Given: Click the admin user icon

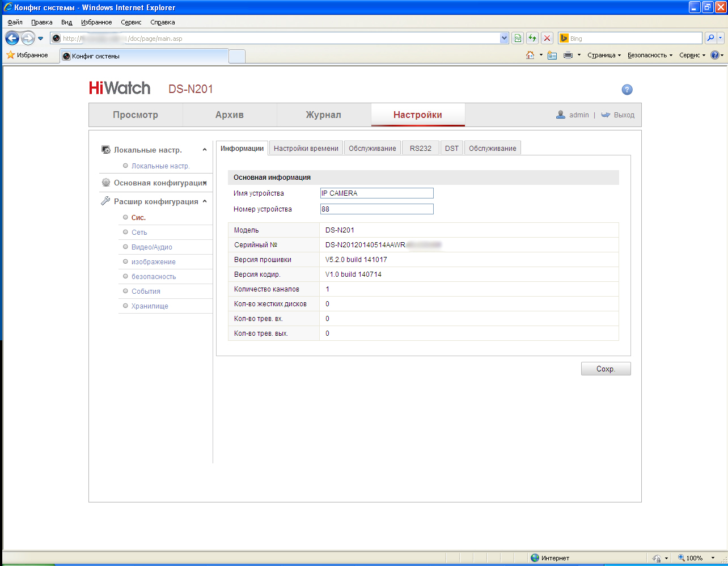Looking at the screenshot, I should (x=561, y=115).
